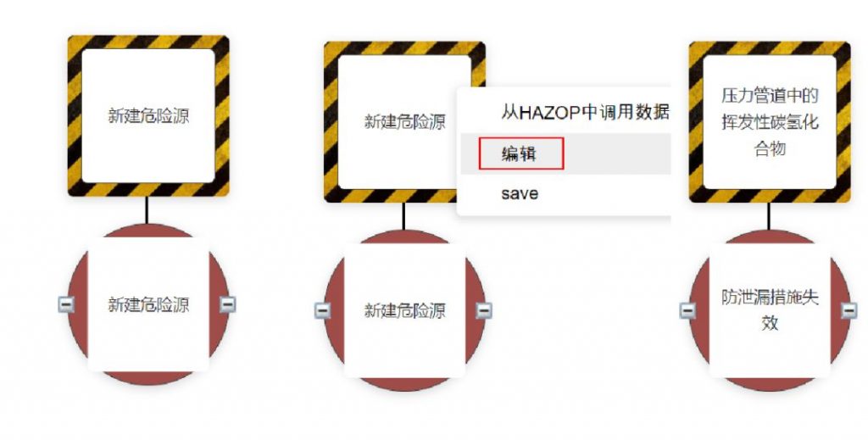This screenshot has height=440, width=868.
Task: Collapse right side of middle event circle
Action: point(484,310)
